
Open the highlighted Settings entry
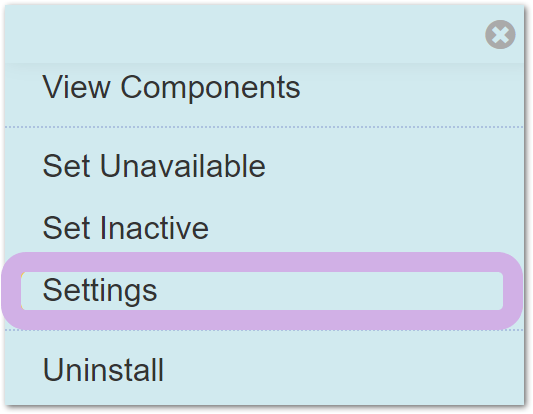[x=100, y=291]
